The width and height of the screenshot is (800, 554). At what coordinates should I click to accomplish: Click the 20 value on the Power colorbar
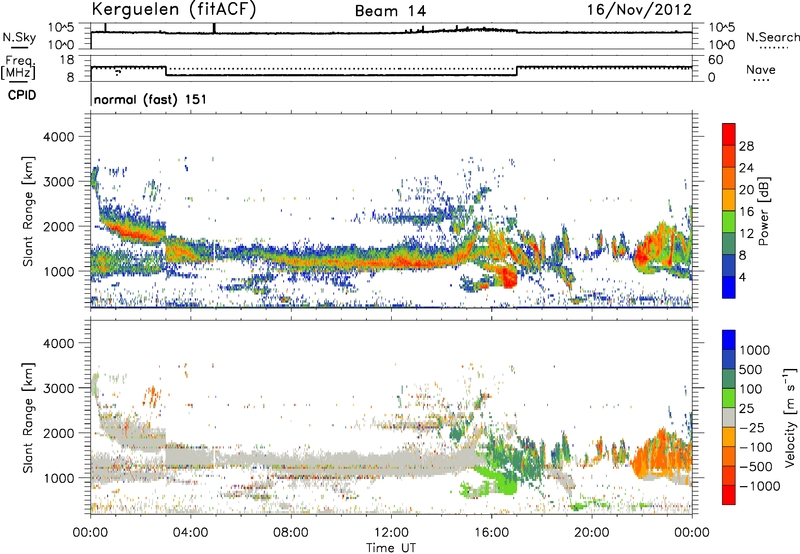pos(746,190)
